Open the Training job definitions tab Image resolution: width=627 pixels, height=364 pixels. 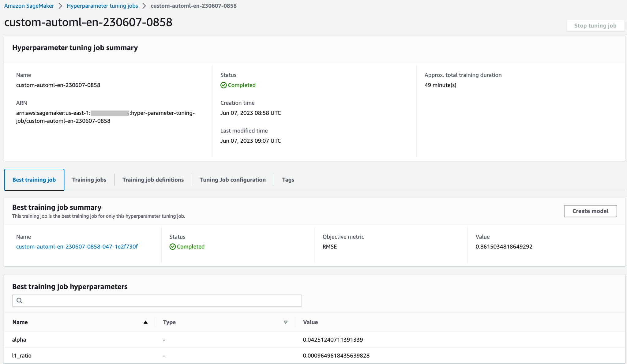[153, 180]
